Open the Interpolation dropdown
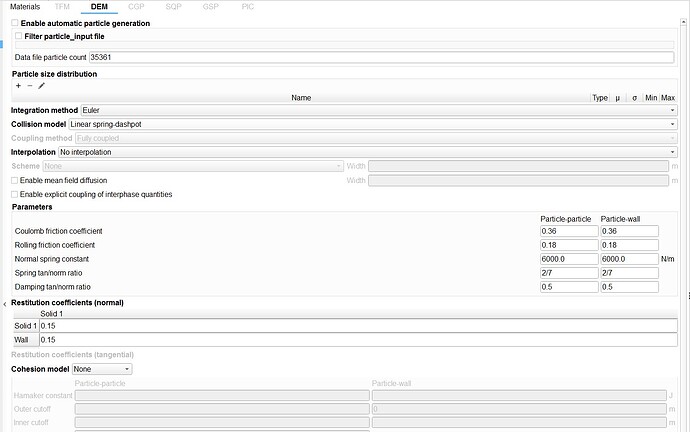Viewport: 690px width, 432px height. pyautogui.click(x=368, y=152)
